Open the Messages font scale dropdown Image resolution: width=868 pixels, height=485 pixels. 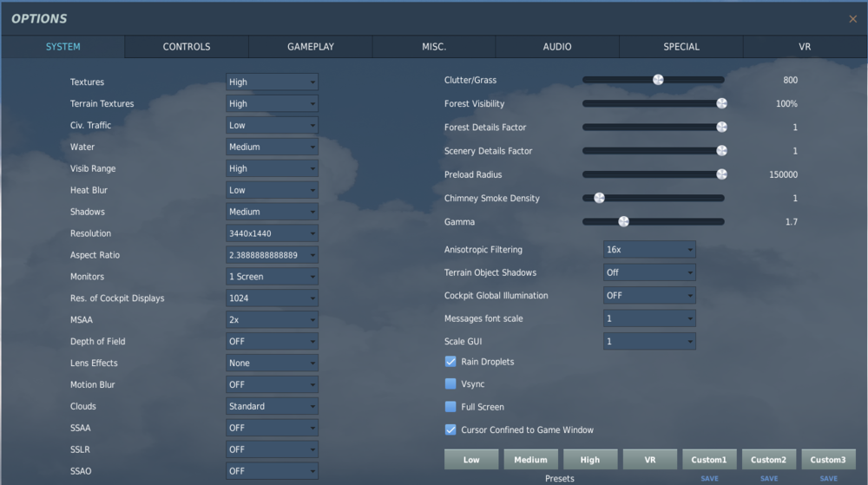(x=649, y=318)
